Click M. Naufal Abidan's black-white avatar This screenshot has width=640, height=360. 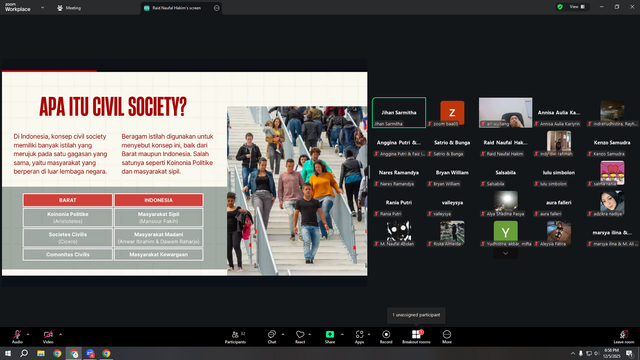[x=399, y=231]
